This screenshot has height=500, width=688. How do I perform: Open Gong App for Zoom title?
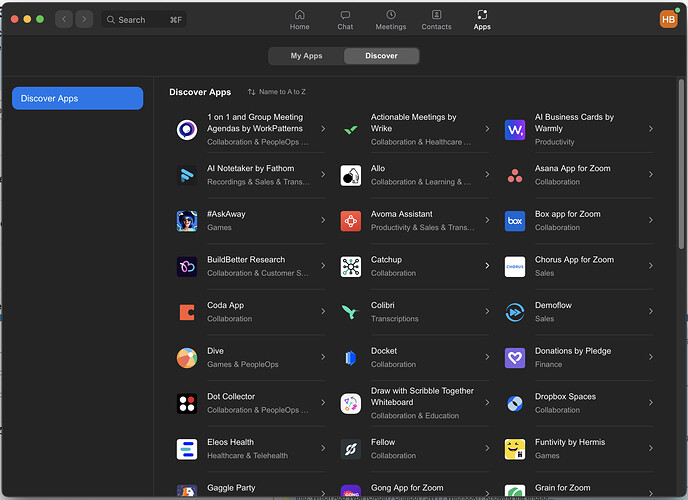tap(407, 488)
